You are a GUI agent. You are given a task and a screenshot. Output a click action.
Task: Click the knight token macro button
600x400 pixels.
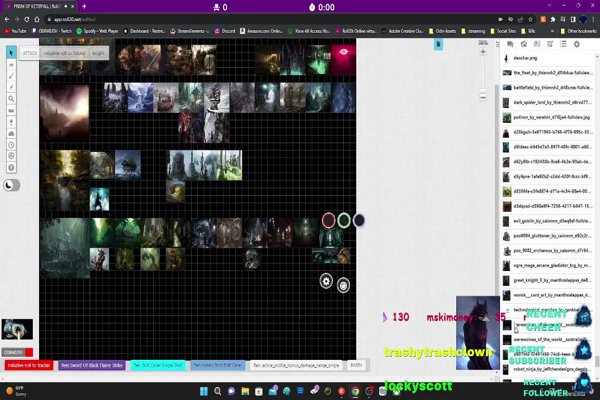(x=98, y=53)
